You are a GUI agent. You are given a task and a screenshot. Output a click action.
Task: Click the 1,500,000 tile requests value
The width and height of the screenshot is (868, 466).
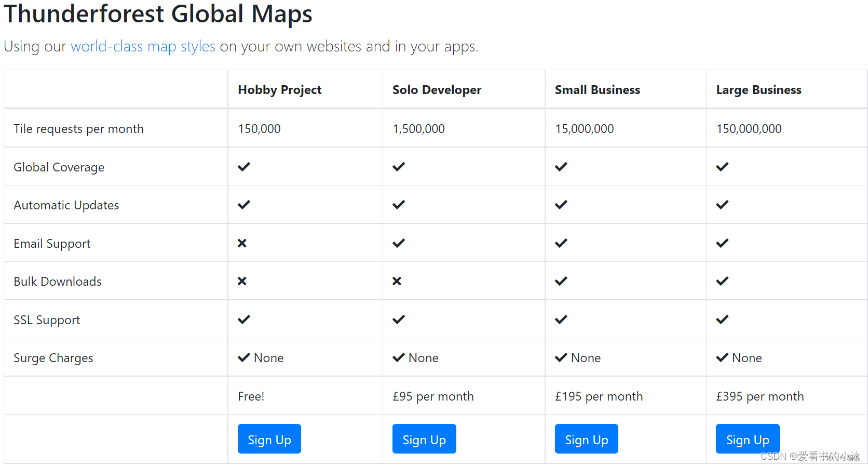coord(418,129)
